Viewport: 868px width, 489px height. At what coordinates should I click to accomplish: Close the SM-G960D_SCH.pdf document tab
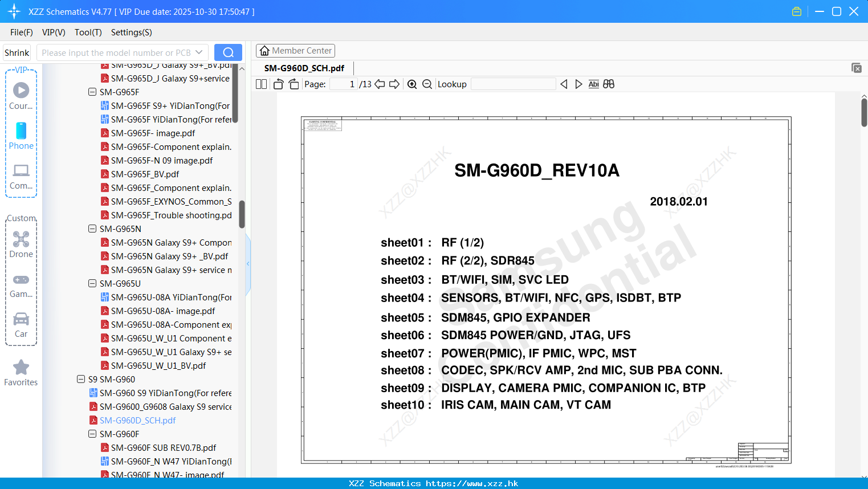point(857,68)
